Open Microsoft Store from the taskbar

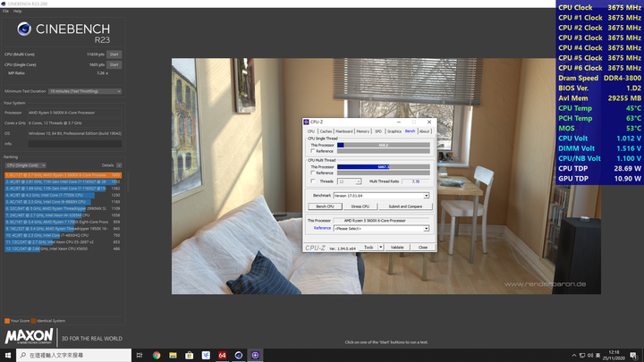pyautogui.click(x=190, y=355)
